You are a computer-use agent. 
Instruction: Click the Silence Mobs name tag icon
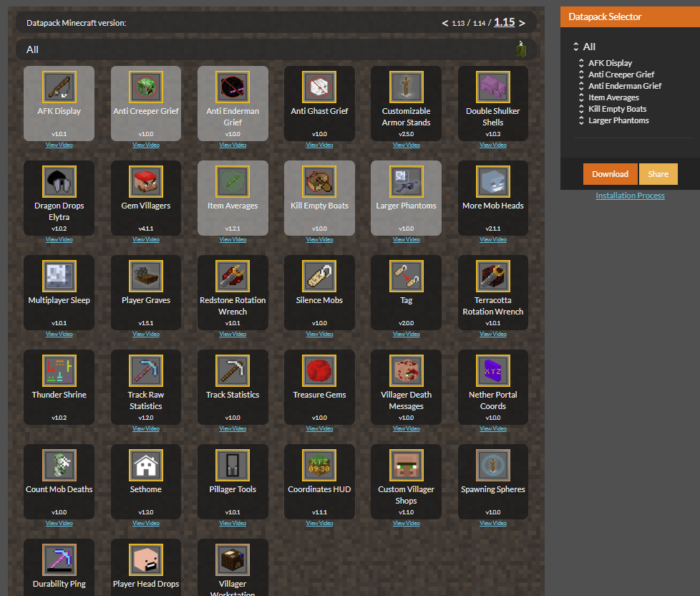pos(319,276)
